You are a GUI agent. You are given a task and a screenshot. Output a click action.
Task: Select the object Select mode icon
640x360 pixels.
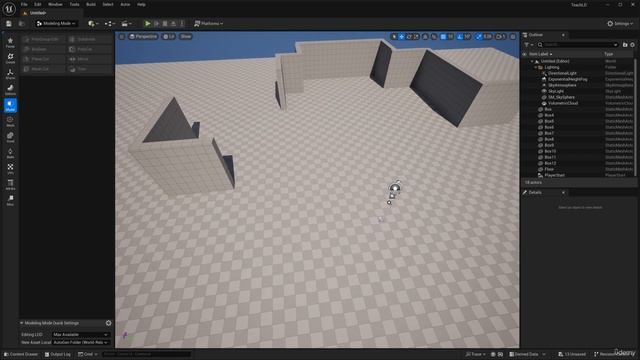(394, 37)
